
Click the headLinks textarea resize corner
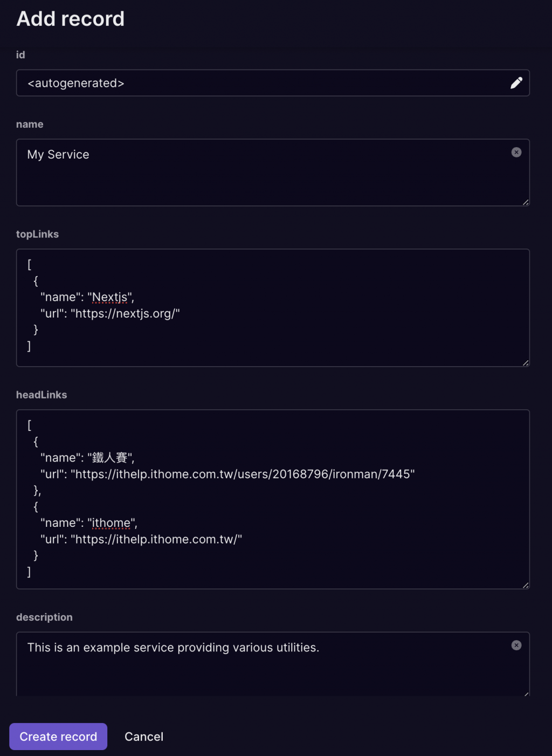(x=526, y=585)
